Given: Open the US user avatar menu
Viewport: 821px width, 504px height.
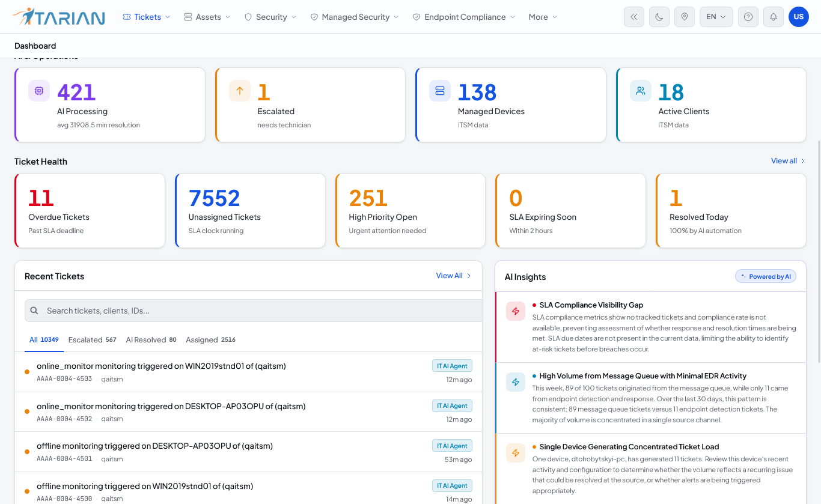Looking at the screenshot, I should tap(799, 17).
